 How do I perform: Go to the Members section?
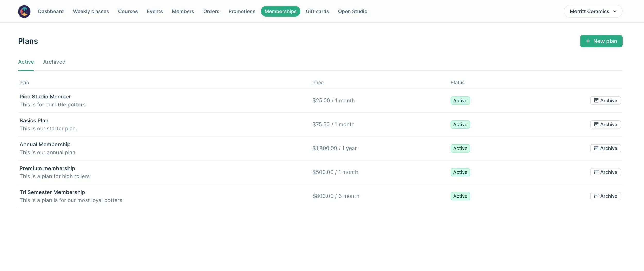pyautogui.click(x=183, y=11)
